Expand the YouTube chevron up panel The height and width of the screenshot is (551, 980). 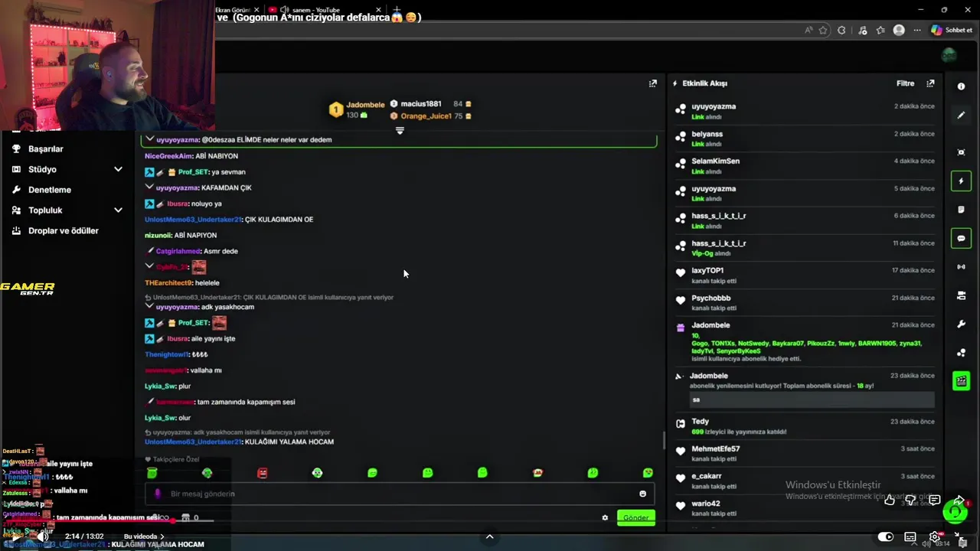[489, 536]
